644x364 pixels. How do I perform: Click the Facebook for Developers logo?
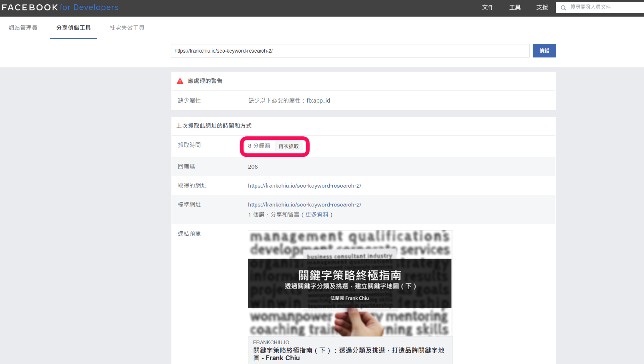(60, 7)
